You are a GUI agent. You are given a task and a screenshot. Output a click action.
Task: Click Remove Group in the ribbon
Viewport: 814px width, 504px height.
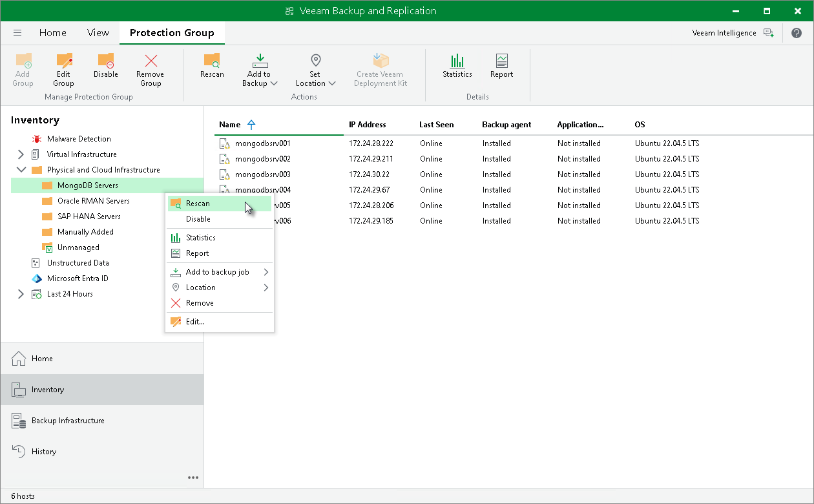coord(151,70)
